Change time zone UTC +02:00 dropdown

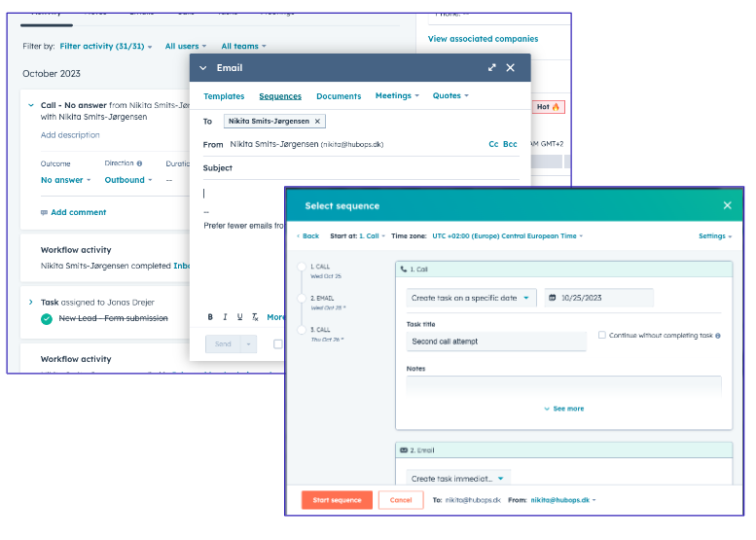[x=507, y=236]
